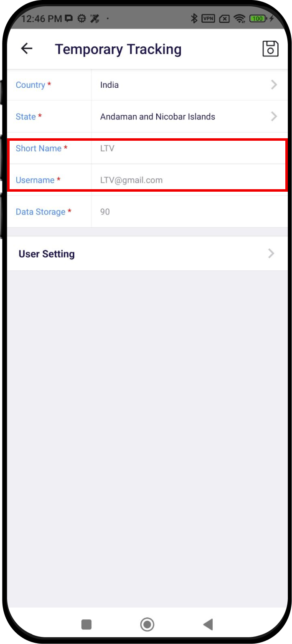The image size is (292, 644).
Task: Save using the floppy disk icon
Action: pos(270,49)
